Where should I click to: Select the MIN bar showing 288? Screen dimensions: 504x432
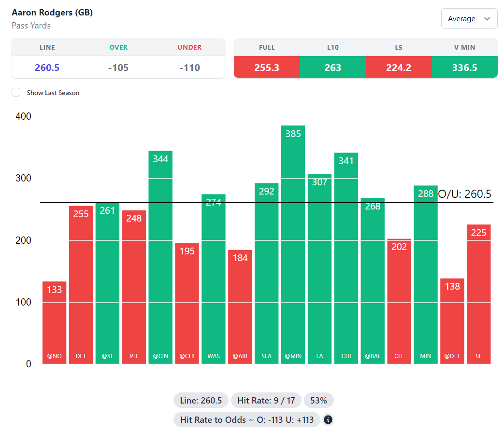click(x=426, y=275)
